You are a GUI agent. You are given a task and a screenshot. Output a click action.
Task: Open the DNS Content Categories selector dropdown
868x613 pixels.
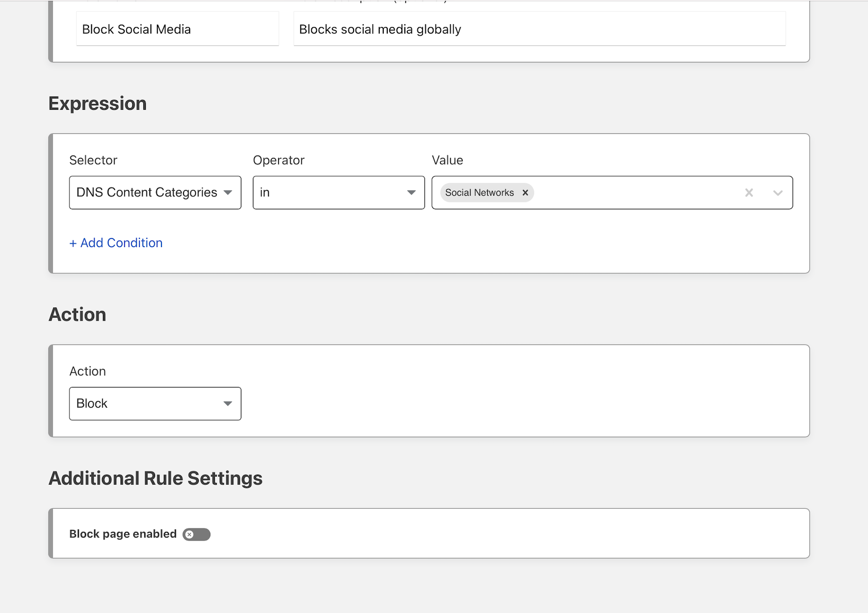point(155,193)
